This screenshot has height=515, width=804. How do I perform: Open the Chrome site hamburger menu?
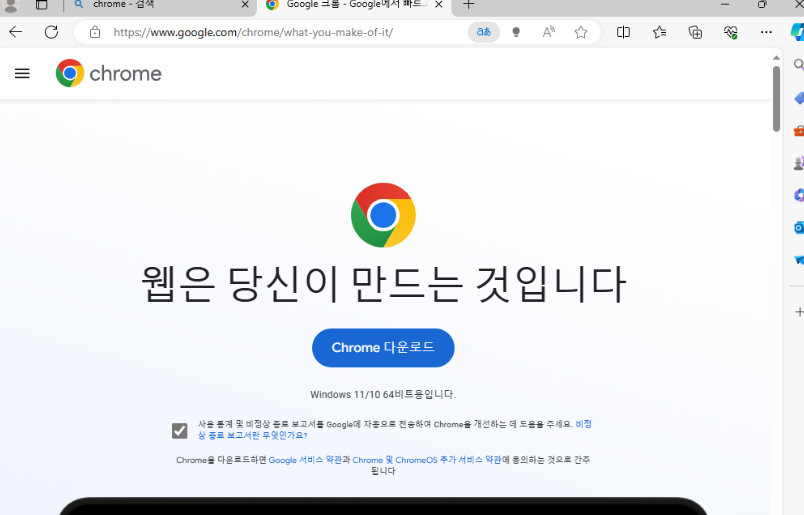click(22, 73)
